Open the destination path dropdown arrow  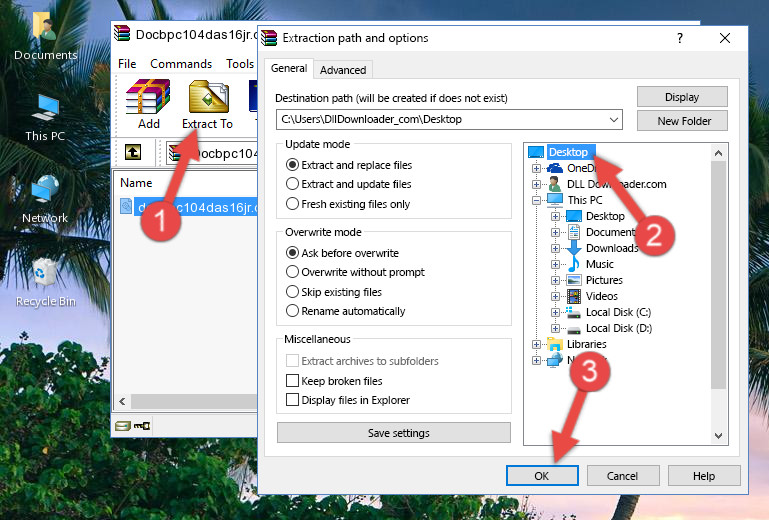tap(614, 120)
